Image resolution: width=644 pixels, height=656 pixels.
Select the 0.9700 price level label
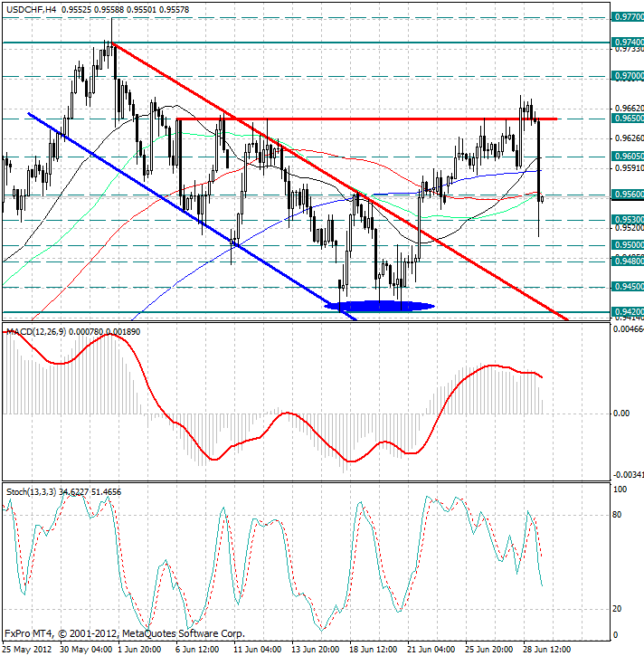pyautogui.click(x=628, y=76)
